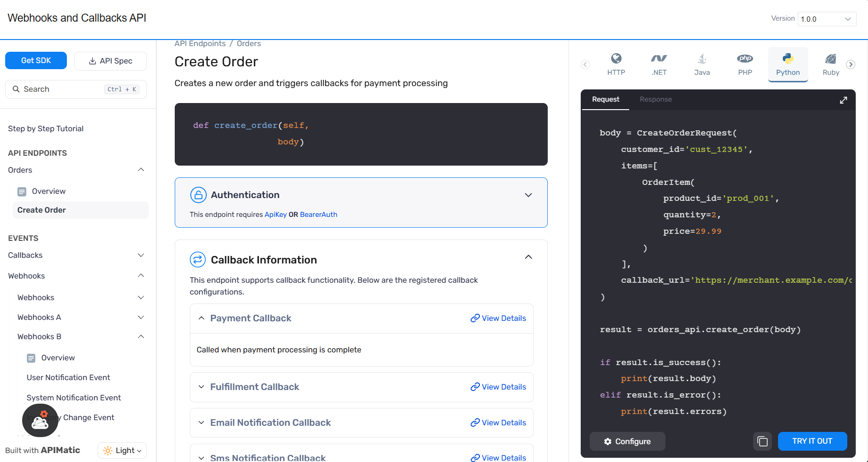
Task: Expand the Authentication section
Action: (528, 195)
